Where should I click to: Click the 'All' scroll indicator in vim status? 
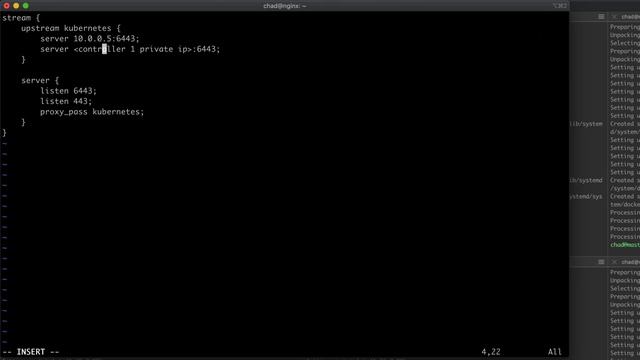point(555,352)
